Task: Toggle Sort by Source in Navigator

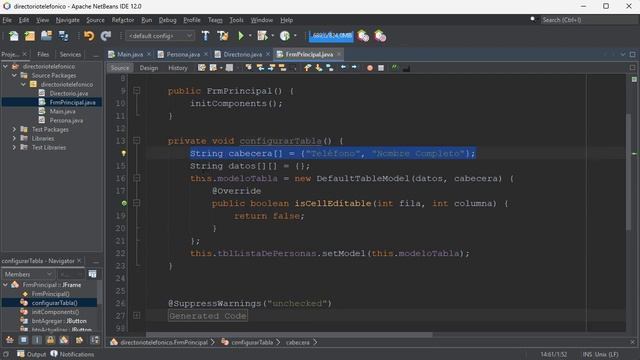Action: 94,340
